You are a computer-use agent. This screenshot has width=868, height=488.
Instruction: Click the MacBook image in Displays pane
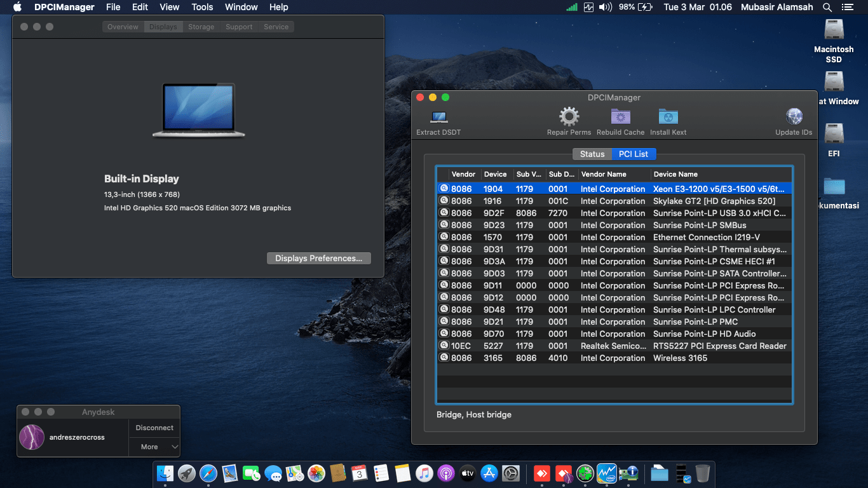point(199,110)
